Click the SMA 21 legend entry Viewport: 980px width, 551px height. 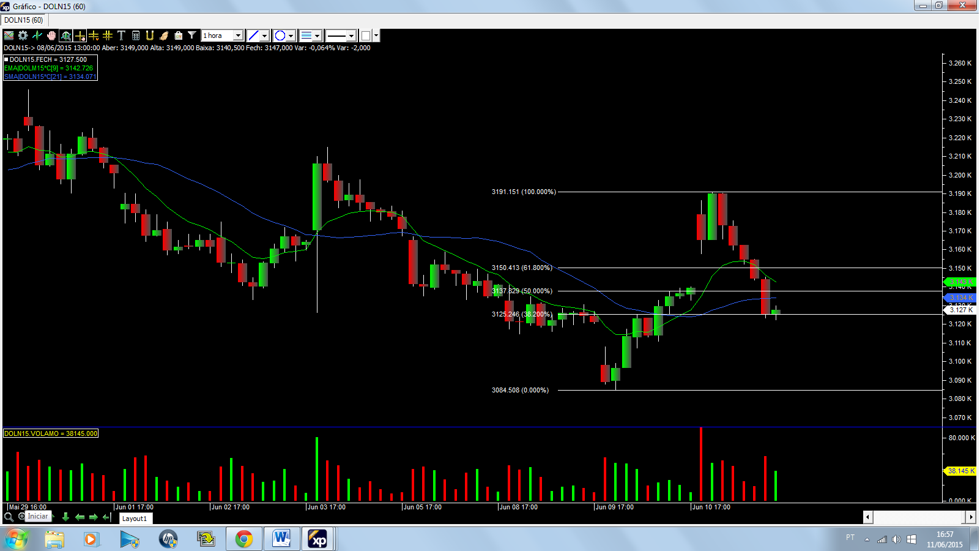pyautogui.click(x=50, y=77)
